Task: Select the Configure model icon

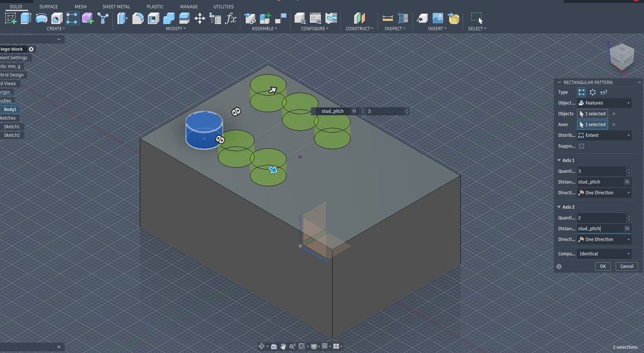Action: [x=300, y=18]
